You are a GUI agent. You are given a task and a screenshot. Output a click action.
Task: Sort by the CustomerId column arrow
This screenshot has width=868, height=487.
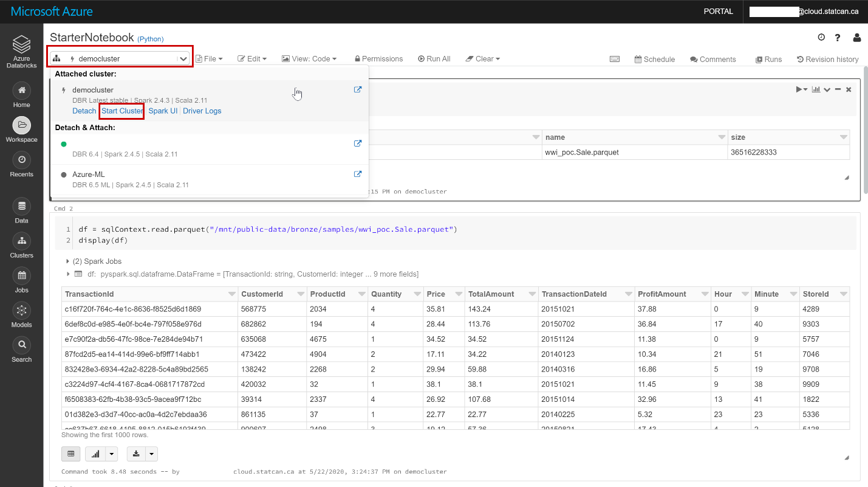point(301,294)
